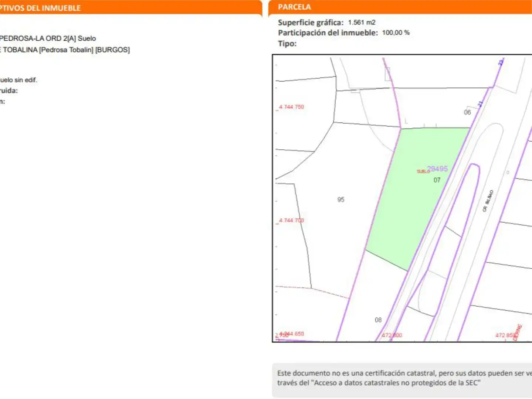Click parcel 06 label on the map

pyautogui.click(x=467, y=112)
